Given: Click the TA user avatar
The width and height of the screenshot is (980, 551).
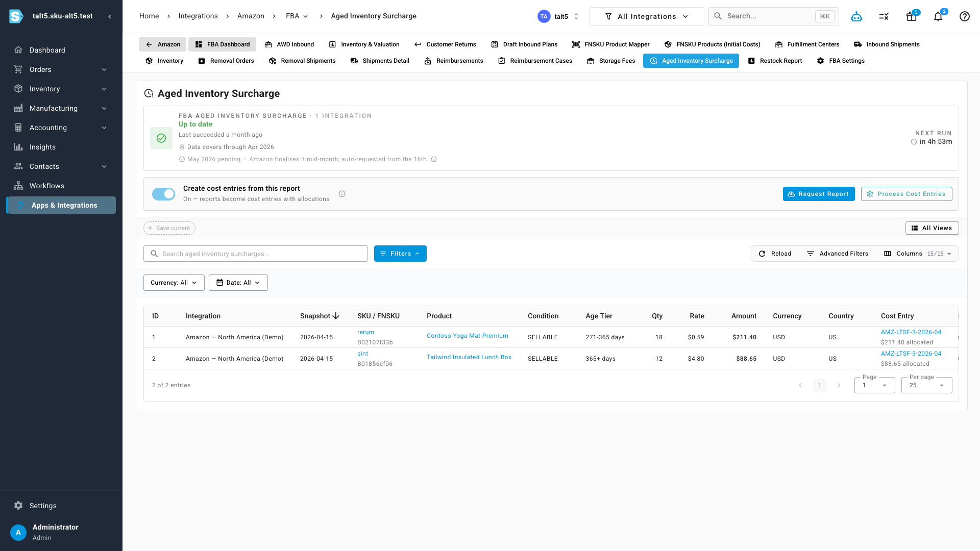Looking at the screenshot, I should point(544,16).
